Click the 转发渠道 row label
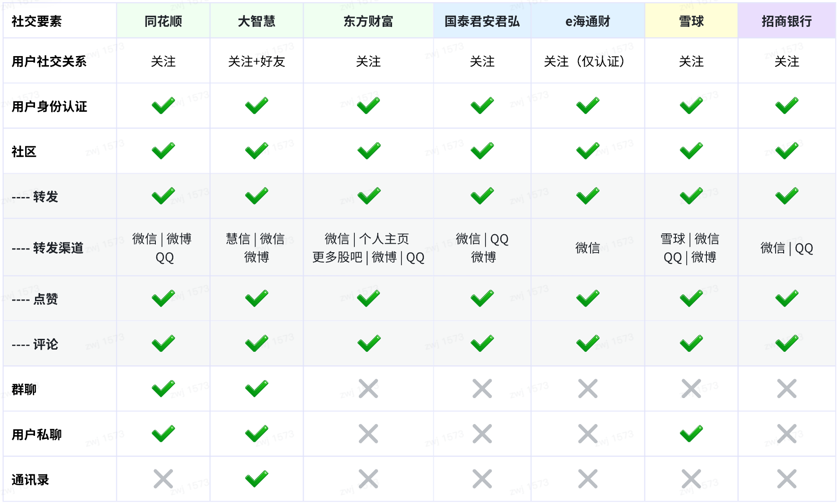This screenshot has height=504, width=838. point(58,248)
